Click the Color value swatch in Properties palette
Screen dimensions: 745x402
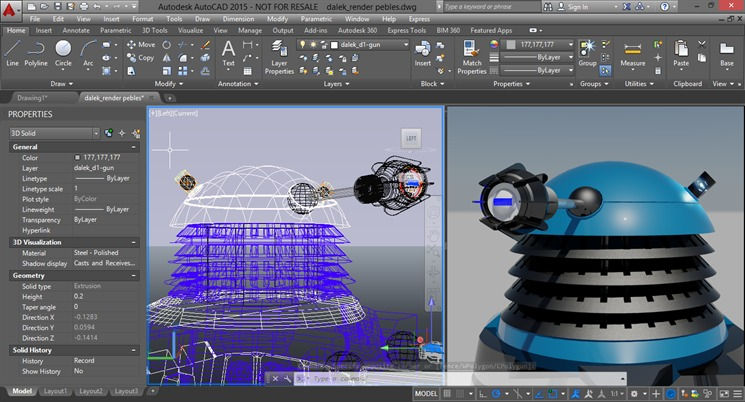pos(77,157)
